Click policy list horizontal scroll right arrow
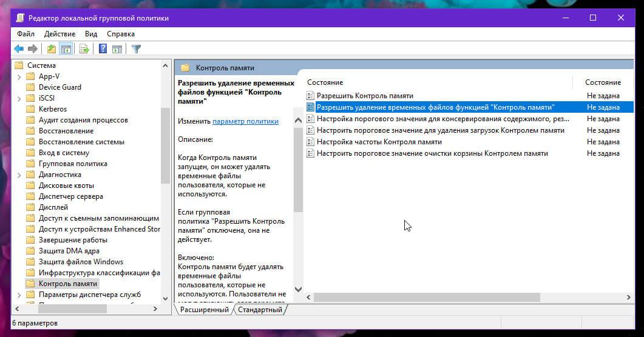The height and width of the screenshot is (337, 644). point(628,298)
